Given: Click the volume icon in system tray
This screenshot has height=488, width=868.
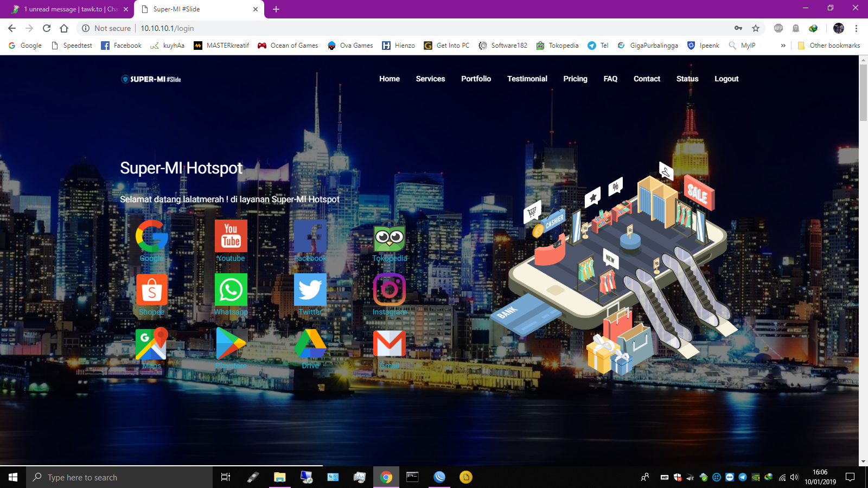Looking at the screenshot, I should pos(795,477).
